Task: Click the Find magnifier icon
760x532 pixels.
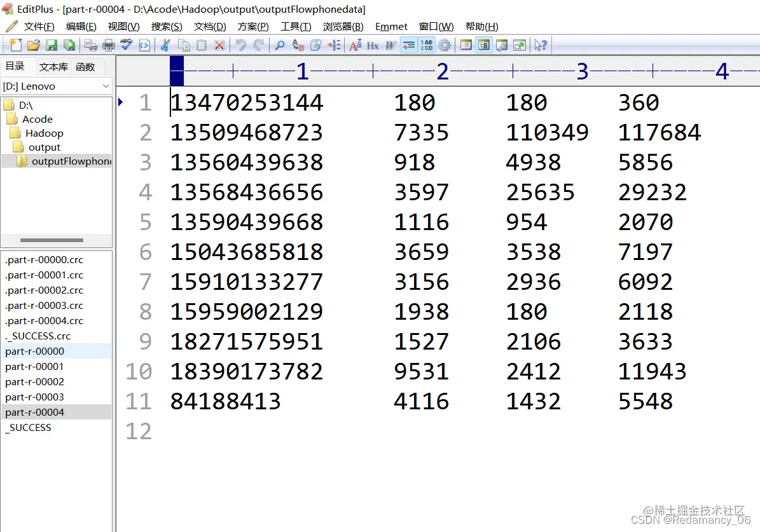Action: (280, 46)
